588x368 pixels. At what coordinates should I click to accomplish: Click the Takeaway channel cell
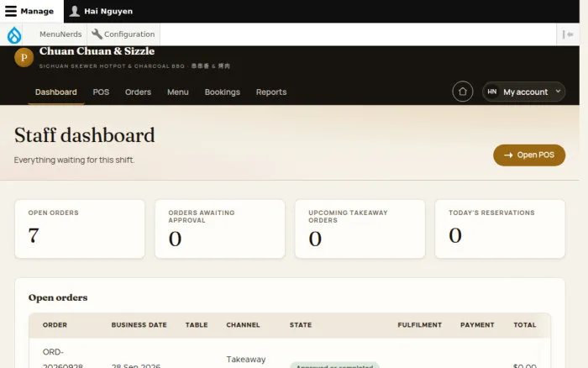[246, 360]
